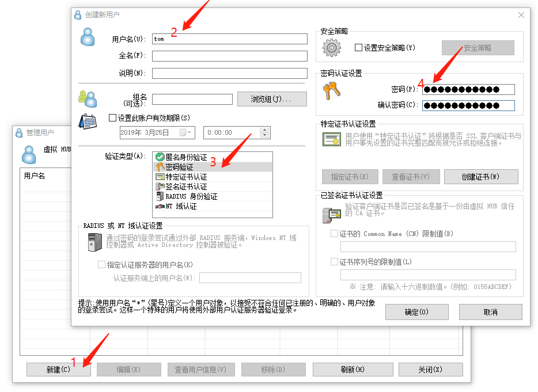Click the 密码 password field
This screenshot has height=392, width=538.
coord(468,90)
